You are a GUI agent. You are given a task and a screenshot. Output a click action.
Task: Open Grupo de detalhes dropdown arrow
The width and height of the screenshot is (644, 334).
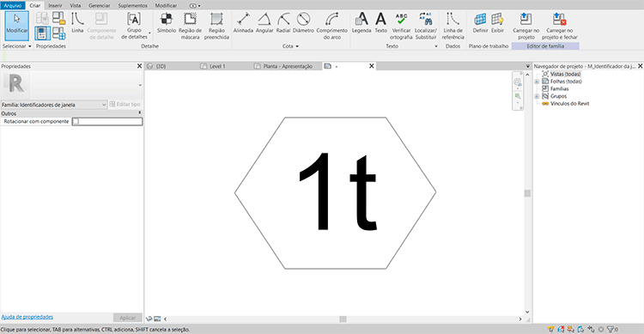point(149,33)
